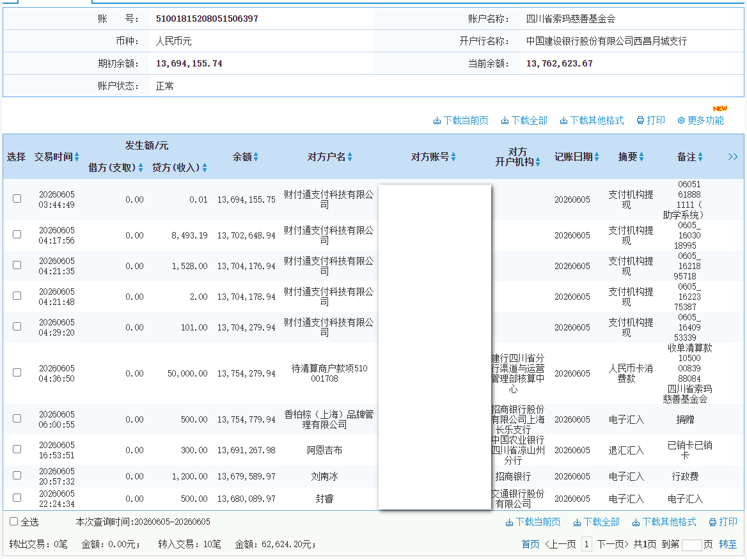Show more columns with double chevron
The height and width of the screenshot is (560, 747).
(x=733, y=157)
